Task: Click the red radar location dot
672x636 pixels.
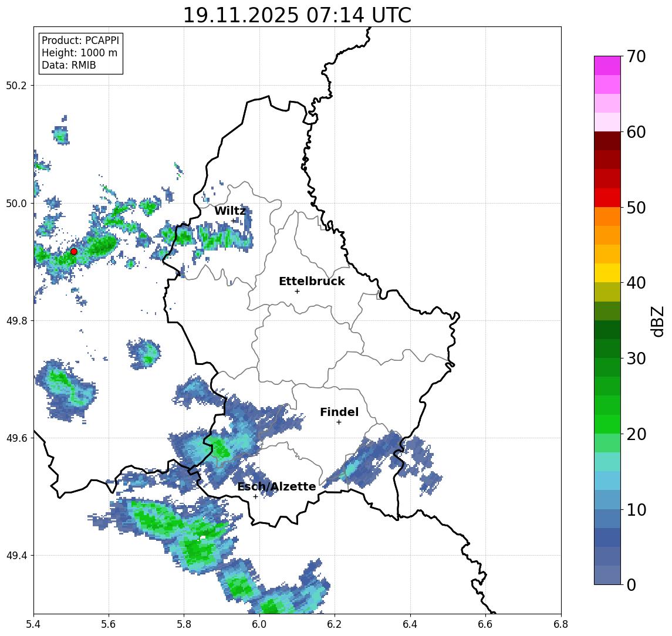Action: click(x=74, y=251)
